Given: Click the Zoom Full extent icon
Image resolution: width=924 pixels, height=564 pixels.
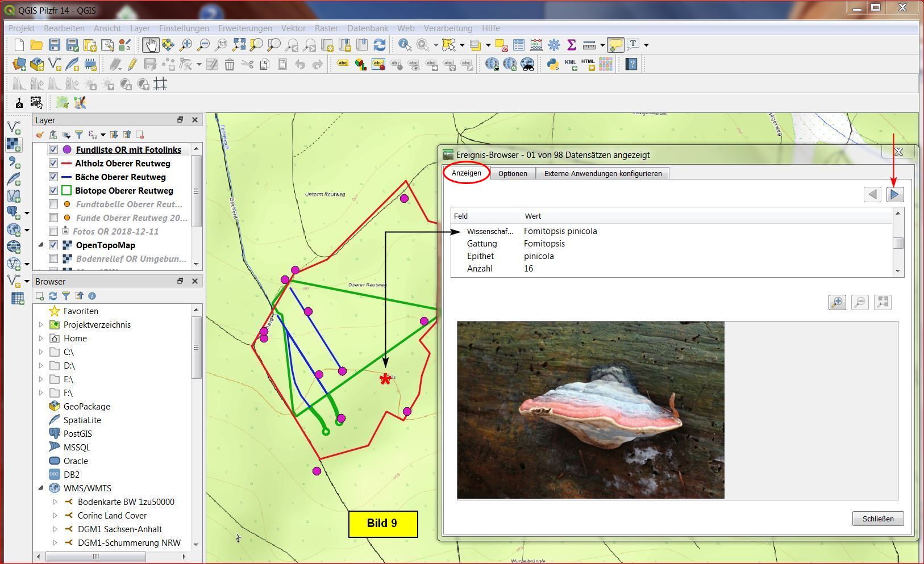Looking at the screenshot, I should click(x=239, y=45).
